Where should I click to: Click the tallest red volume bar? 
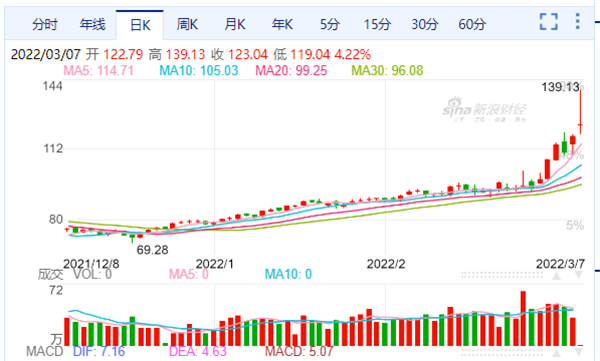click(523, 319)
